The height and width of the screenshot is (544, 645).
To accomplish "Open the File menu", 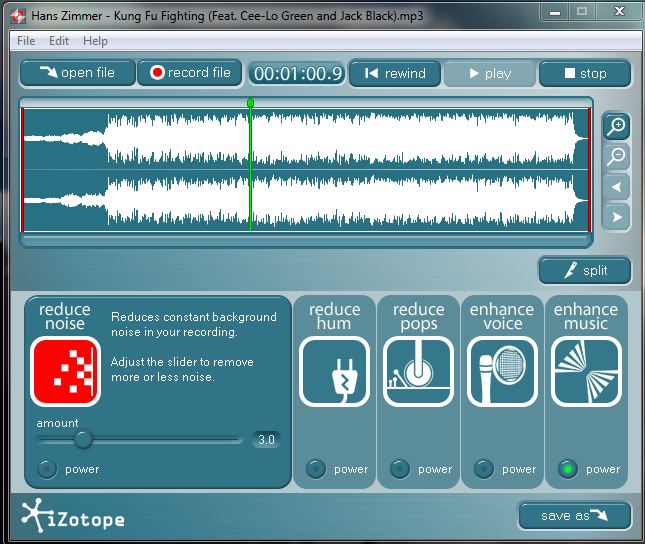I will [x=26, y=41].
